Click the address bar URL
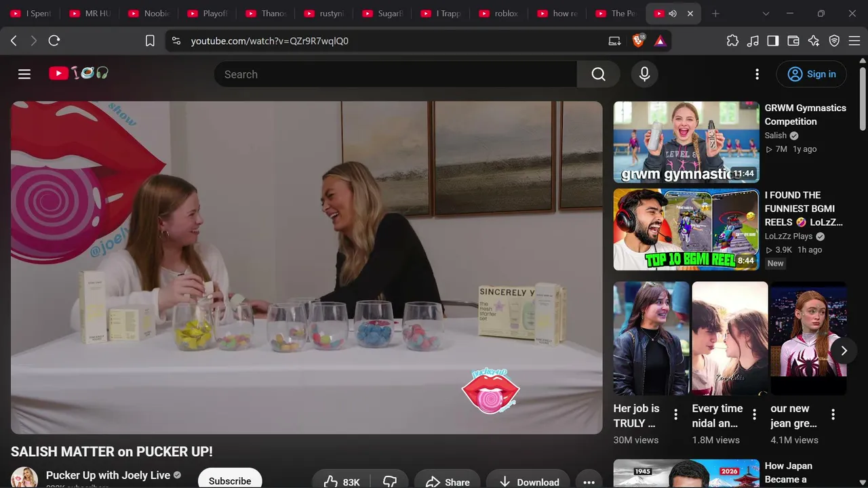Viewport: 868px width, 488px height. (x=270, y=41)
